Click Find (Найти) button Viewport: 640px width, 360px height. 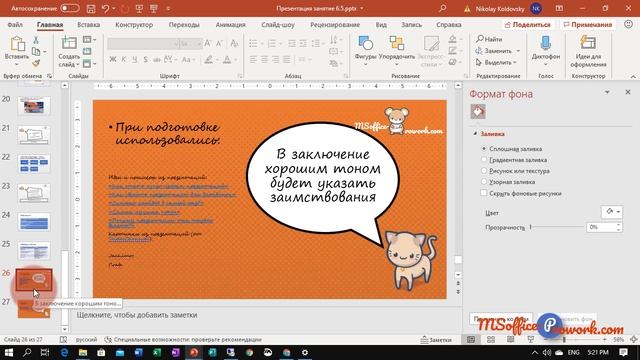click(x=489, y=39)
